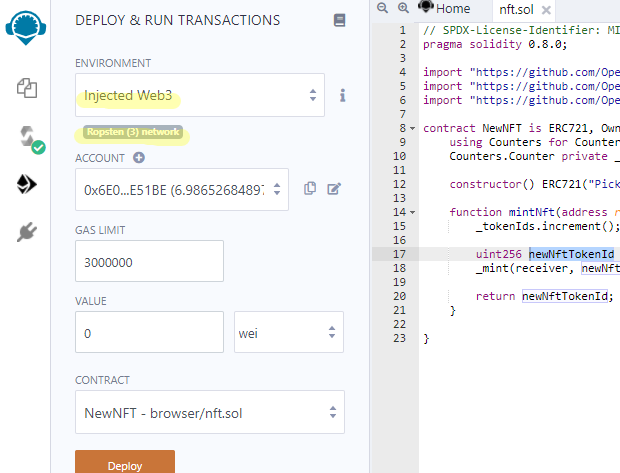The width and height of the screenshot is (620, 473).
Task: Click the import statement on line 4
Action: pyautogui.click(x=521, y=72)
